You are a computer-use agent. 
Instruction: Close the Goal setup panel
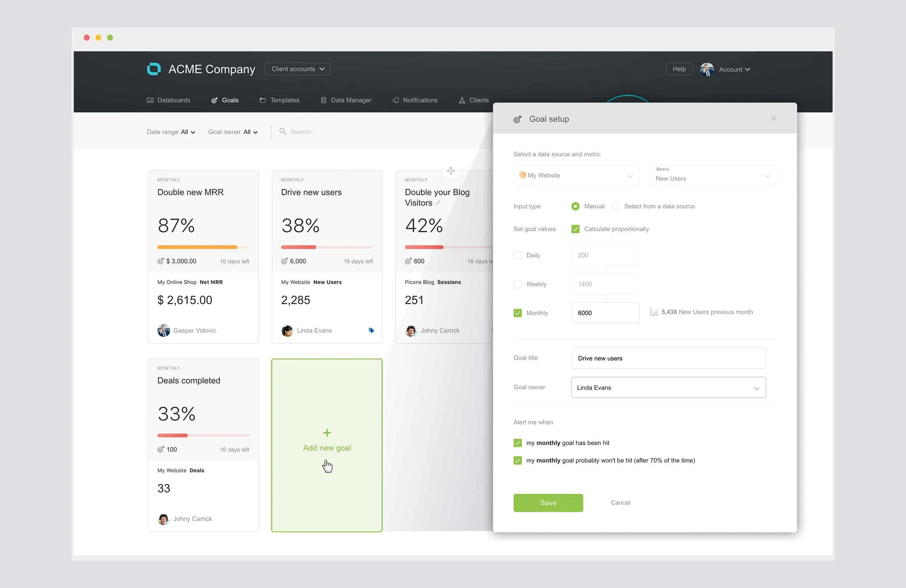tap(773, 118)
